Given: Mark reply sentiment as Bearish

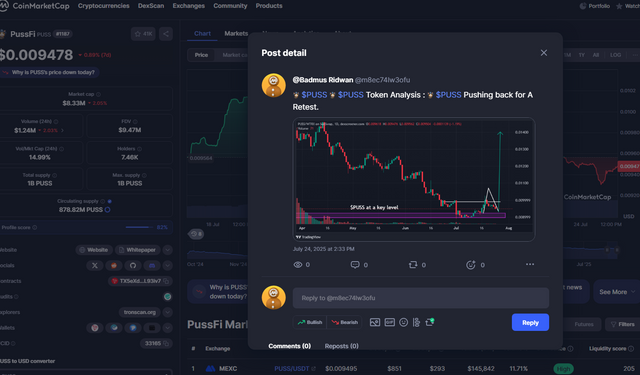Looking at the screenshot, I should [344, 322].
